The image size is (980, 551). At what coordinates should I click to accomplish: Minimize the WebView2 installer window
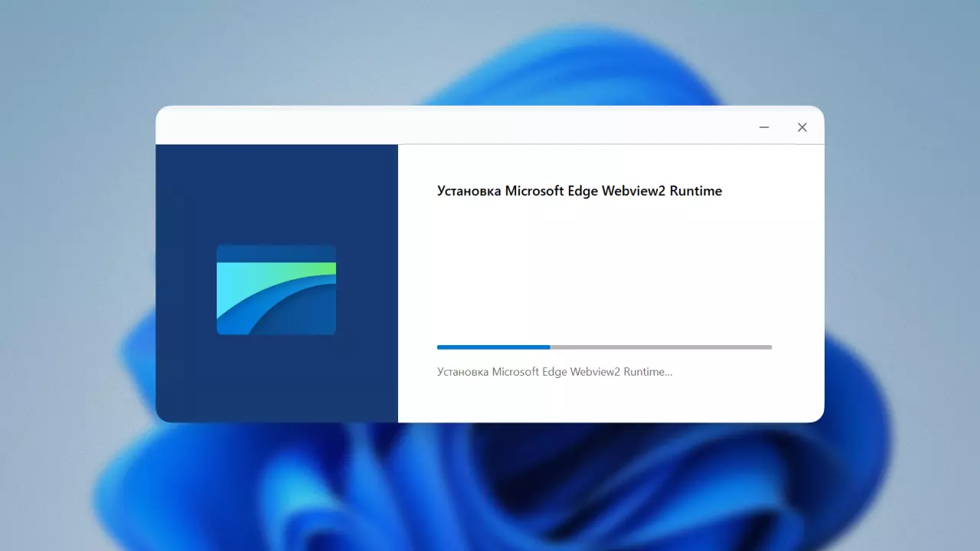(x=764, y=127)
